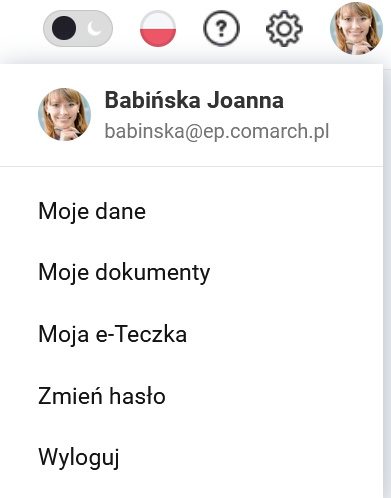Open help via the question mark icon
Screen dimensions: 391x498
click(x=221, y=29)
